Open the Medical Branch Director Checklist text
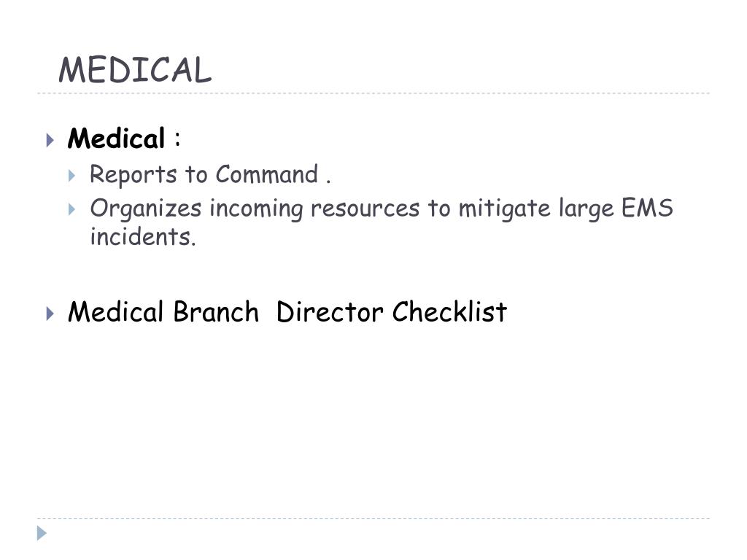The height and width of the screenshot is (560, 747). tap(287, 312)
